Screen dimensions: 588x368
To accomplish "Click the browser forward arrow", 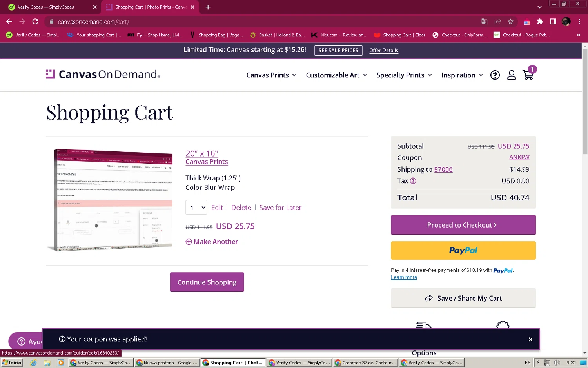I will [x=22, y=22].
